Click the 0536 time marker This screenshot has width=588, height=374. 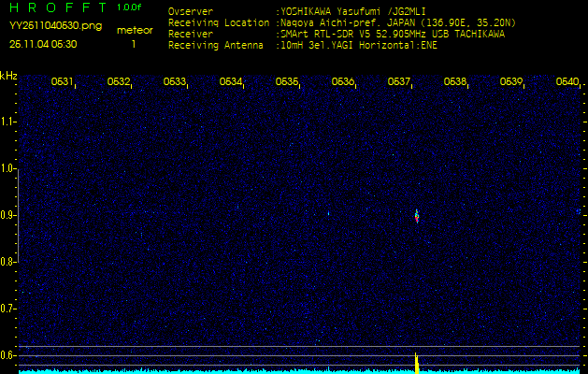343,81
